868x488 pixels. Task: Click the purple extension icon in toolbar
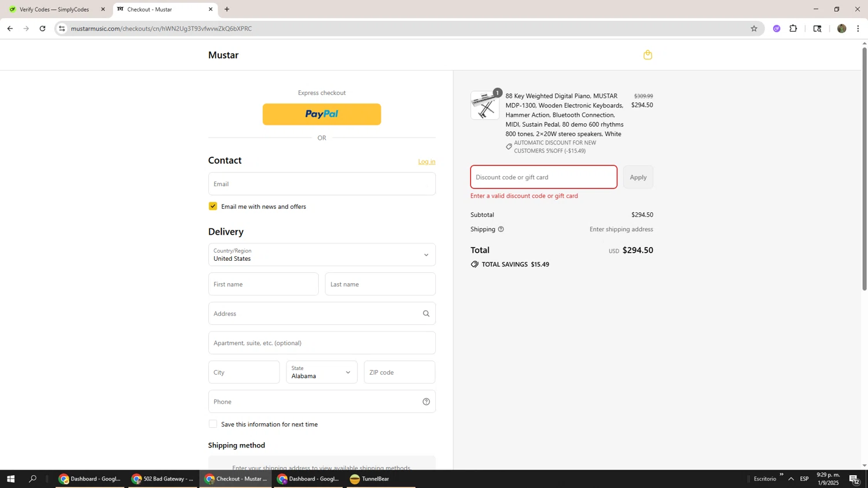click(777, 28)
